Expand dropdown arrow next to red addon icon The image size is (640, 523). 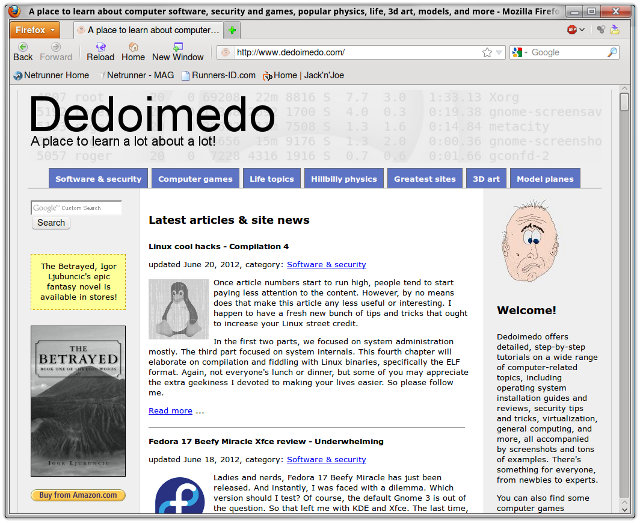click(x=582, y=29)
